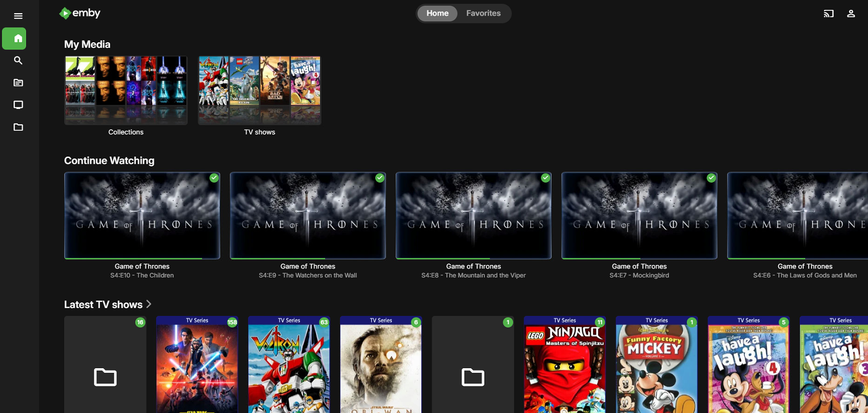Click Game of Thrones title above S4:E8

[473, 266]
